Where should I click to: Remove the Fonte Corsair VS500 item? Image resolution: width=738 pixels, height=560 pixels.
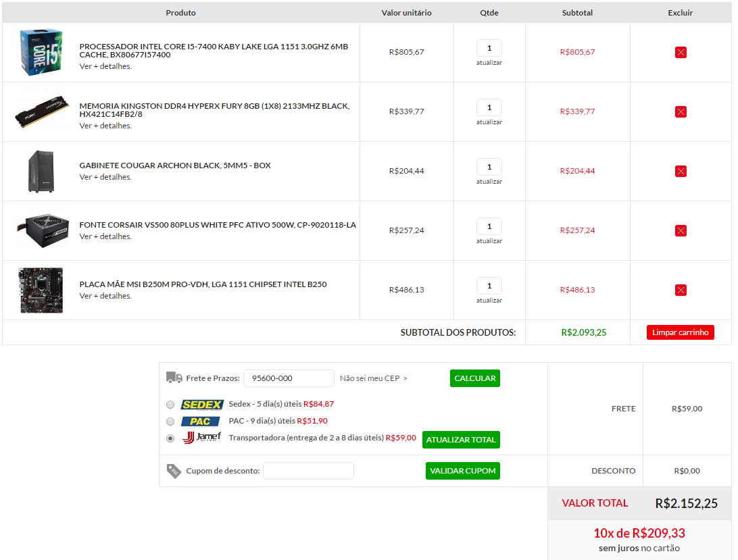tap(681, 230)
